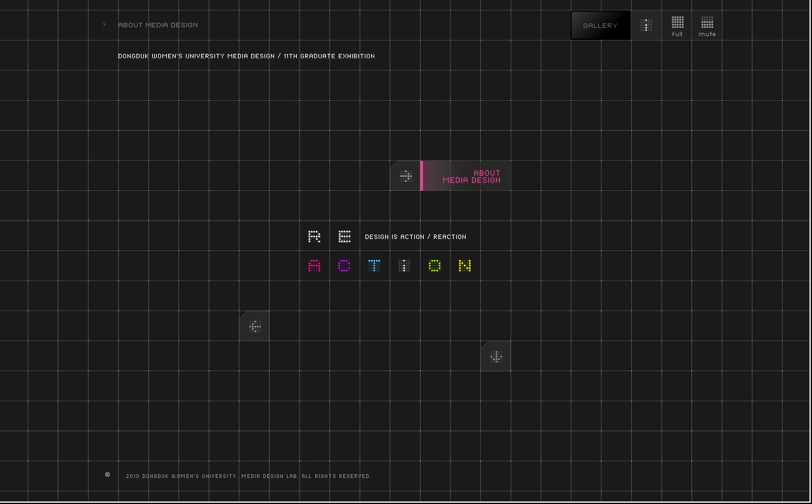The width and height of the screenshot is (812, 504).
Task: Click the down arrow navigation tile
Action: pos(495,356)
